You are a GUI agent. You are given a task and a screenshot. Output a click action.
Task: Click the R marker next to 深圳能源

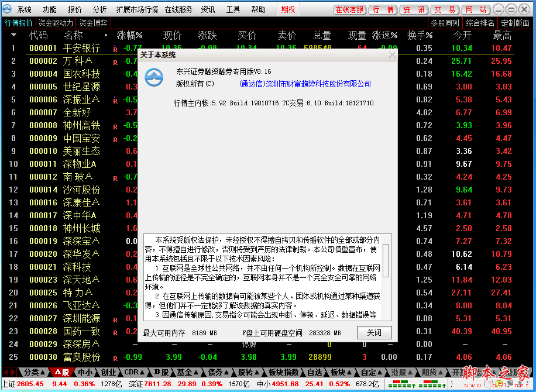[x=115, y=320]
